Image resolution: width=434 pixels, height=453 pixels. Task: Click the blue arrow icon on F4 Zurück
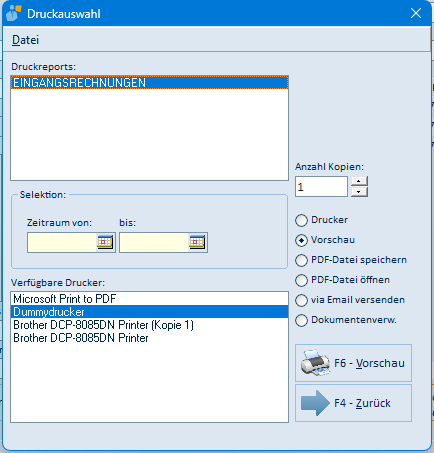coord(315,403)
